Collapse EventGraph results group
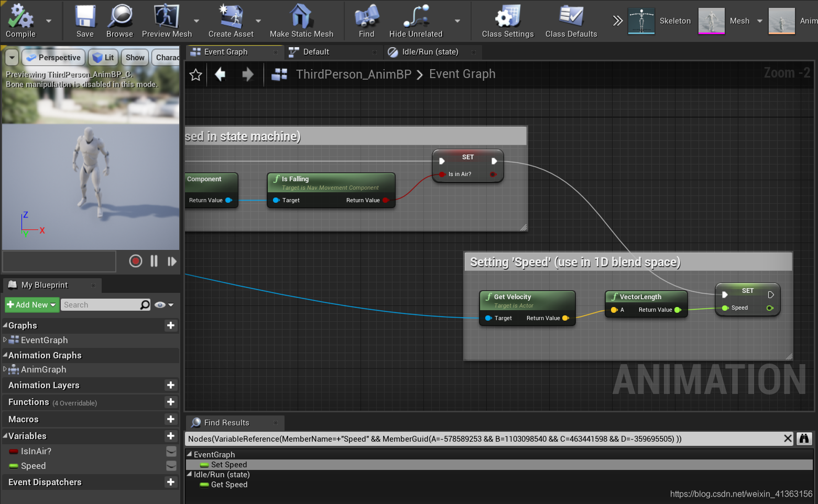 [x=190, y=455]
